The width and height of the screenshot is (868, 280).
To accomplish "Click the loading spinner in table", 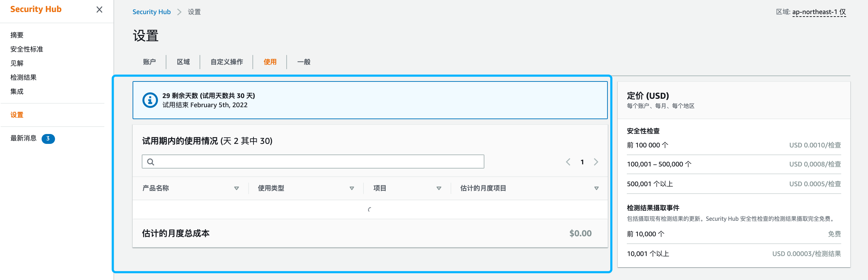I will coord(369,209).
